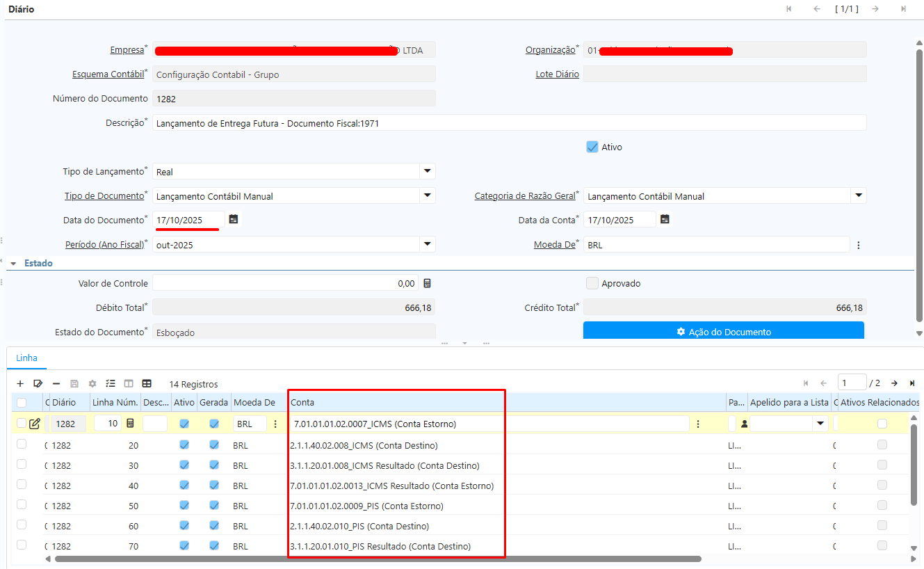Open calendar picker for Data da Conta
Screen dimensions: 924x569
point(665,219)
